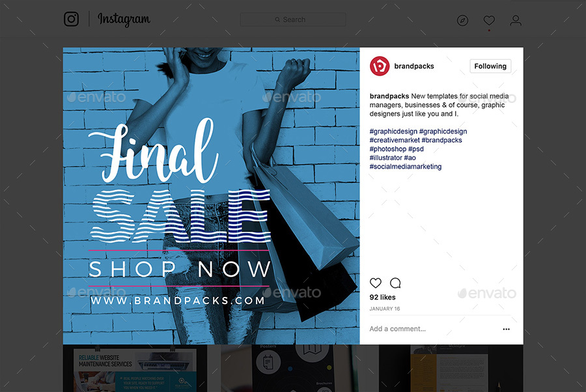This screenshot has width=586, height=392.
Task: Open the activity heart icon in header
Action: tap(489, 20)
